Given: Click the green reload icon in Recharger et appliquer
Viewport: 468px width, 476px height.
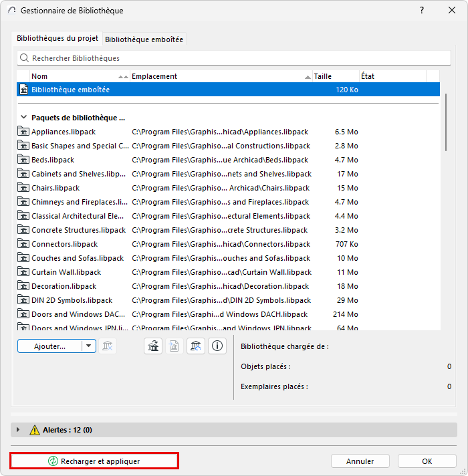Looking at the screenshot, I should pyautogui.click(x=53, y=461).
